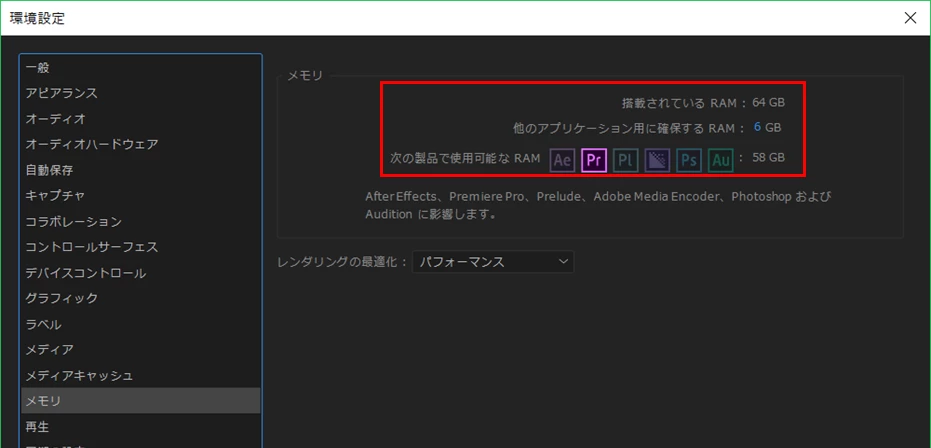Open the レンダリングの最適化 dropdown
Viewport: 931px width, 448px height.
point(493,262)
